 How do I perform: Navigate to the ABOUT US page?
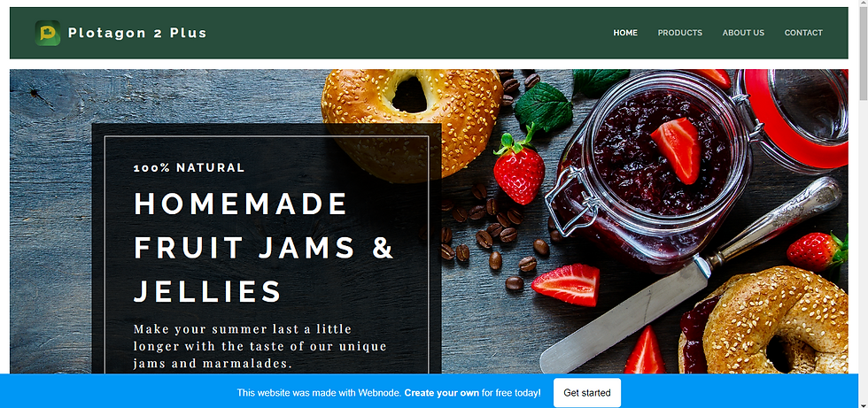click(743, 33)
